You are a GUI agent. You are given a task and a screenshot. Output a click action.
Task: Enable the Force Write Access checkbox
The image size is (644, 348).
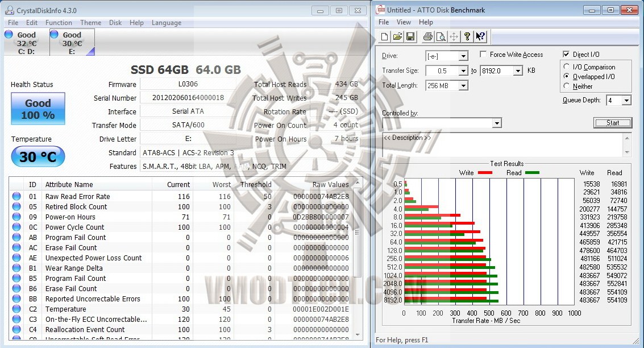pos(483,54)
